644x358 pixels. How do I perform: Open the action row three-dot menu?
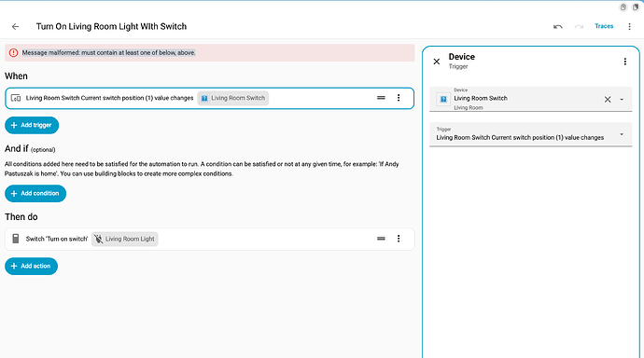[x=399, y=239]
